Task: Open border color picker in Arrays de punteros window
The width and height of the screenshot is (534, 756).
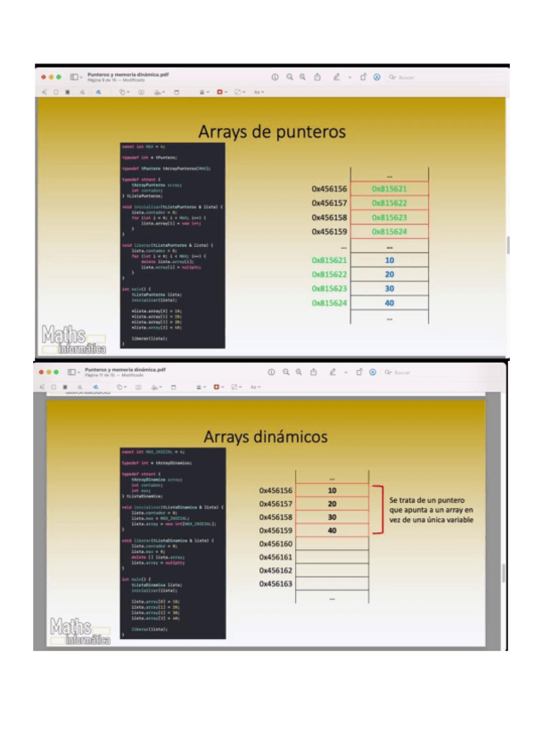Action: click(222, 92)
